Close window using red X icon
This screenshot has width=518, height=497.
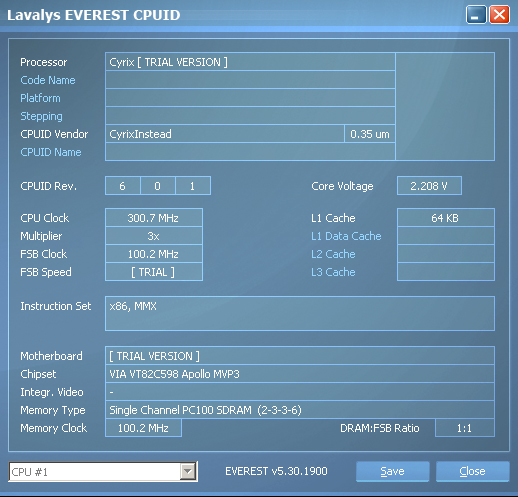pyautogui.click(x=499, y=15)
